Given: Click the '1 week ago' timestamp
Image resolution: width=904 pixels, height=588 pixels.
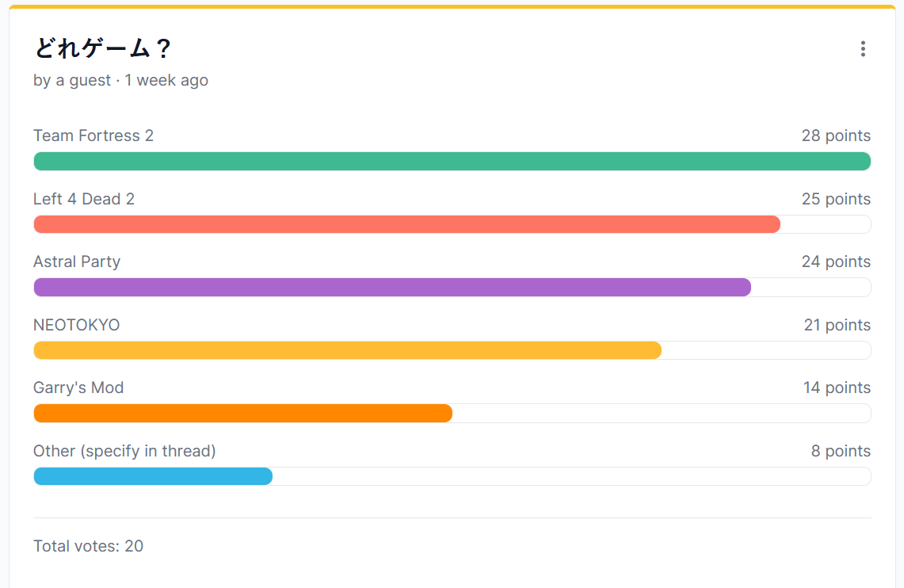Looking at the screenshot, I should click(166, 80).
